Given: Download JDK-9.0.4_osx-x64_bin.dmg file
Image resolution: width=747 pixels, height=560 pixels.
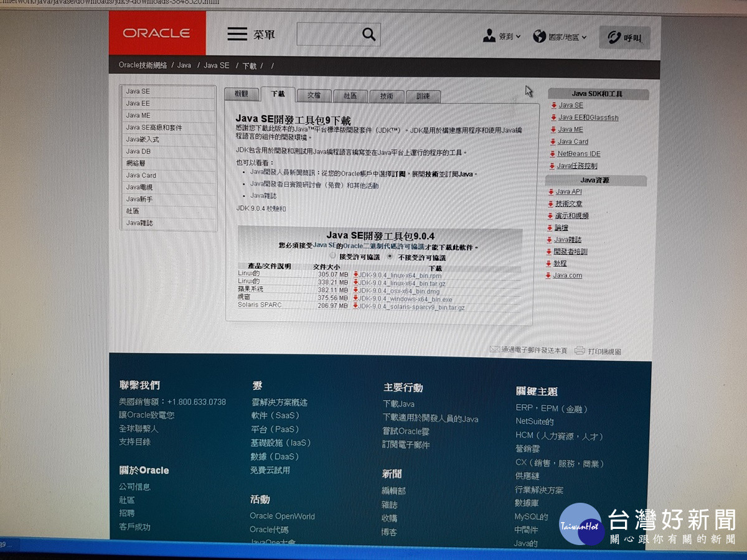Looking at the screenshot, I should point(399,291).
